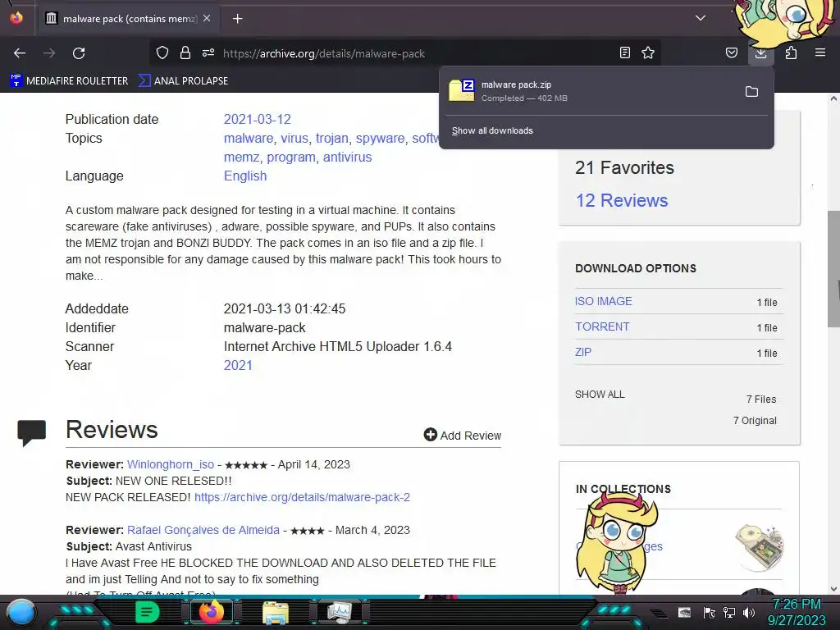Click the downloads toolbar button
840x630 pixels.
760,53
